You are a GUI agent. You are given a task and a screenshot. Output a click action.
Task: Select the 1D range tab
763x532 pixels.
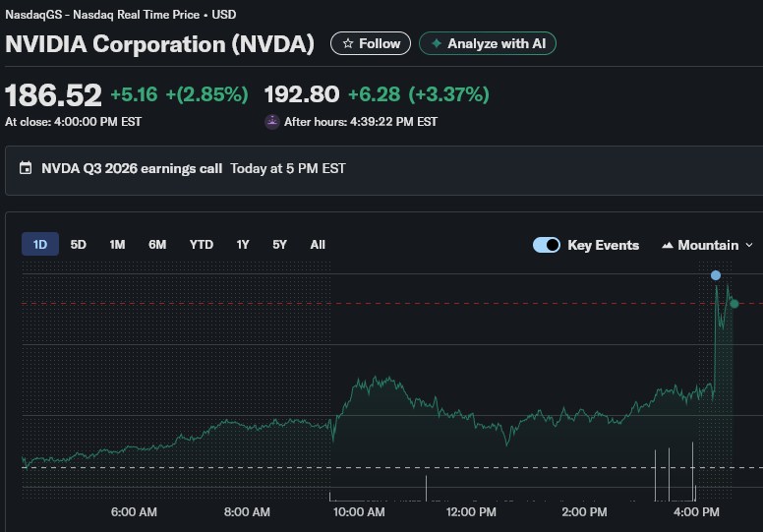click(x=40, y=245)
